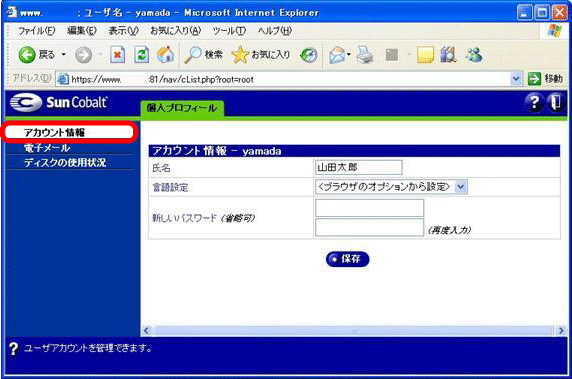Click the Print printer icon
Viewport: 572px width, 379px height.
(365, 55)
